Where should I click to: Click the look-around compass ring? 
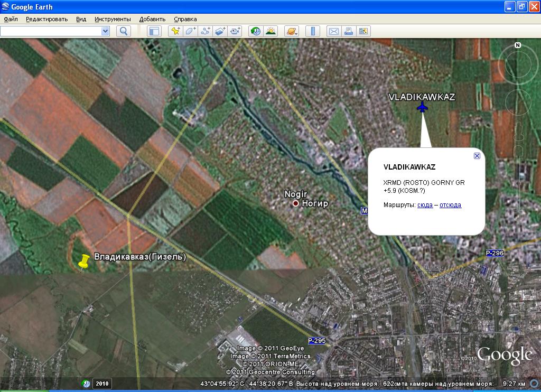coord(518,64)
